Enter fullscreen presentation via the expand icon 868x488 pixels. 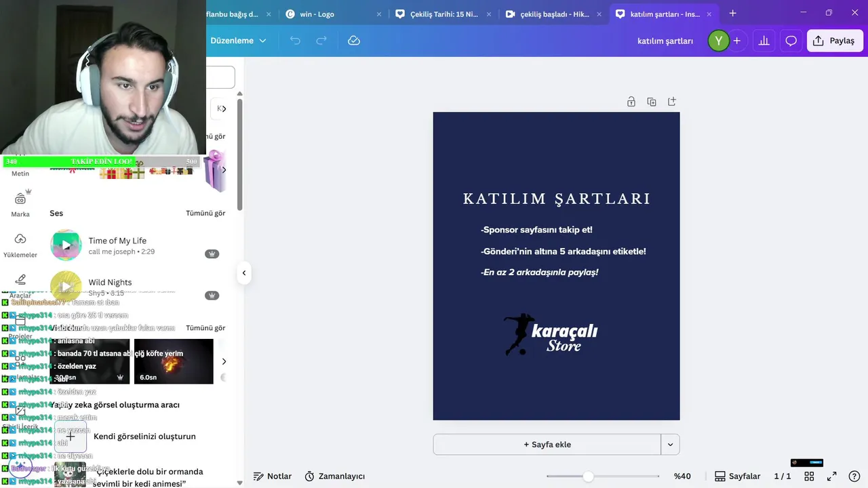831,476
